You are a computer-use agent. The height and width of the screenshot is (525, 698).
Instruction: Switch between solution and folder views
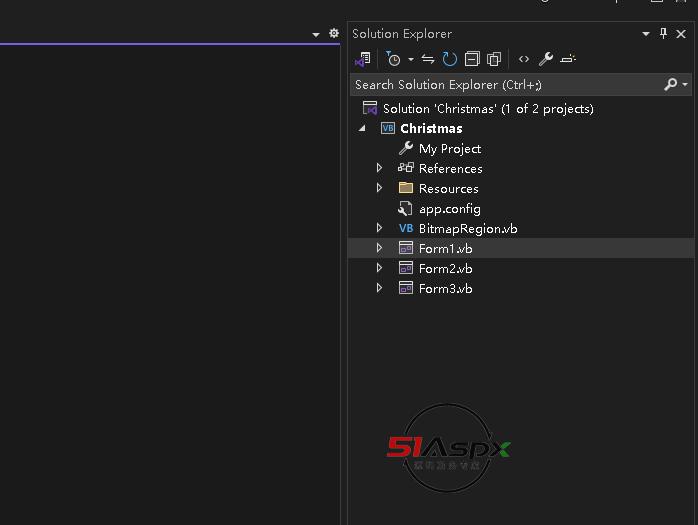pos(363,59)
